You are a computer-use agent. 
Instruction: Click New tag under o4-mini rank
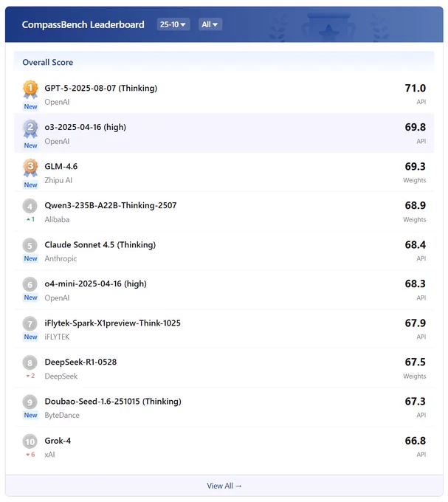tap(30, 298)
